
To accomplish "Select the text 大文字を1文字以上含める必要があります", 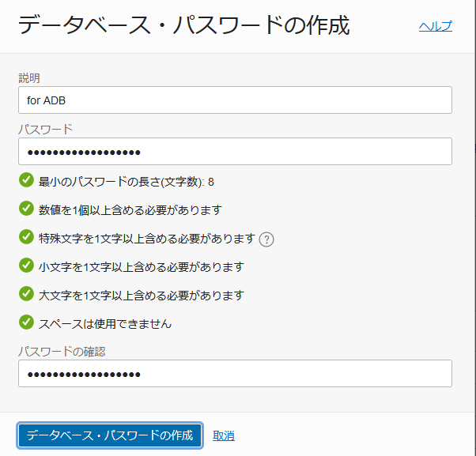I will pyautogui.click(x=142, y=296).
